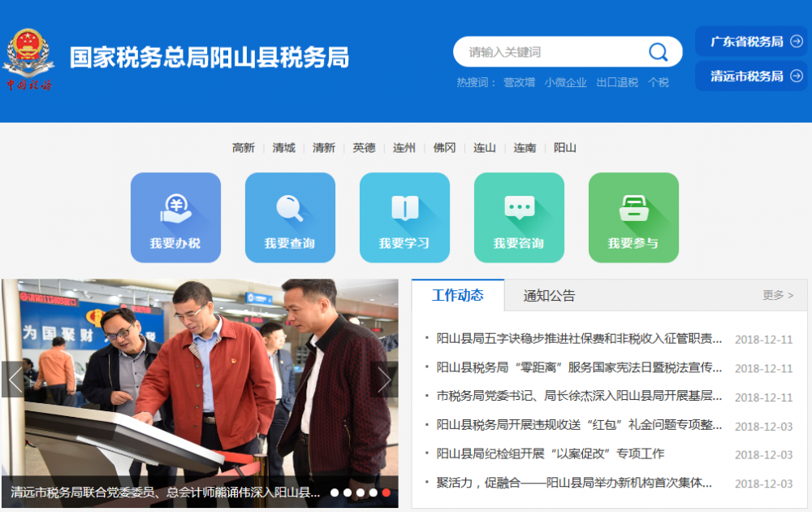Open the 我要咨询 chat bubble icon
Image resolution: width=812 pixels, height=512 pixels.
click(519, 217)
